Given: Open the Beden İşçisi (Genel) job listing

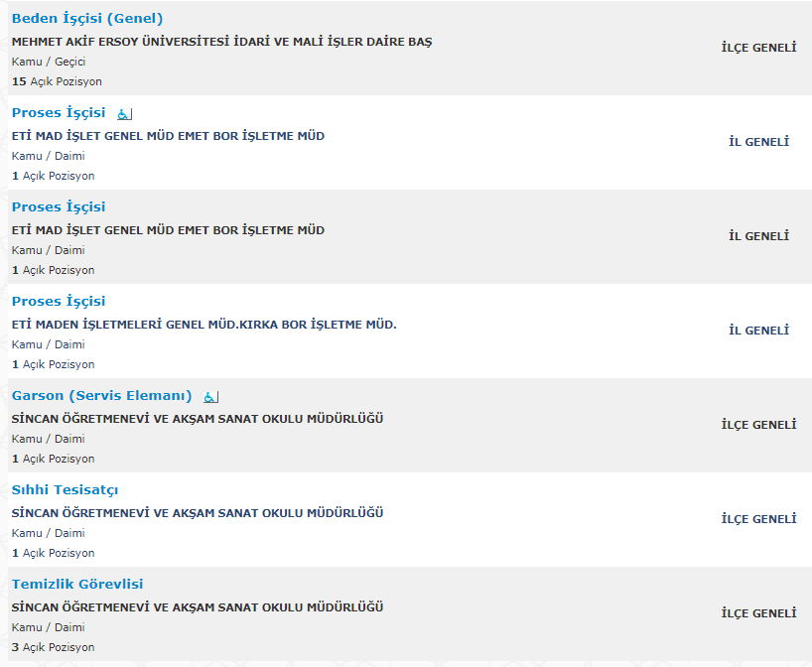Looking at the screenshot, I should [87, 19].
